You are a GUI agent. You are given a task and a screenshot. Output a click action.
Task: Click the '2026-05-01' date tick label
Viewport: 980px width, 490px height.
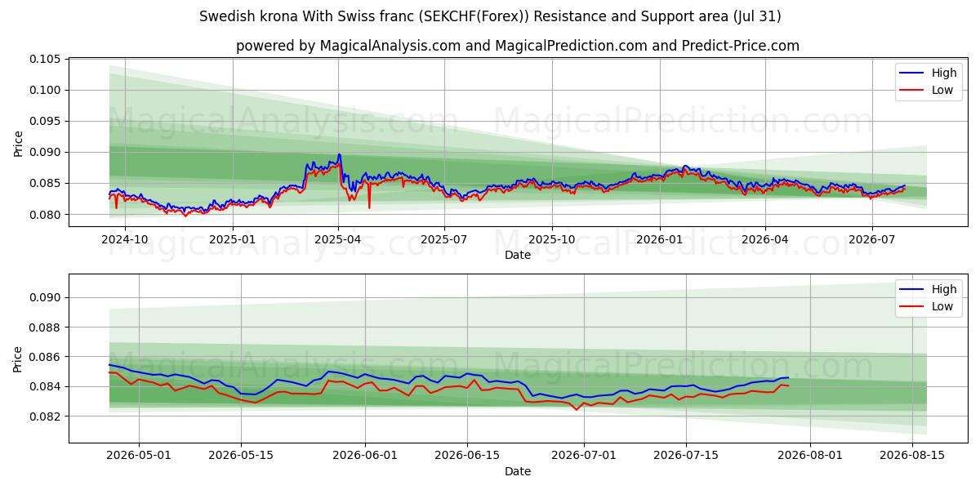(x=138, y=456)
